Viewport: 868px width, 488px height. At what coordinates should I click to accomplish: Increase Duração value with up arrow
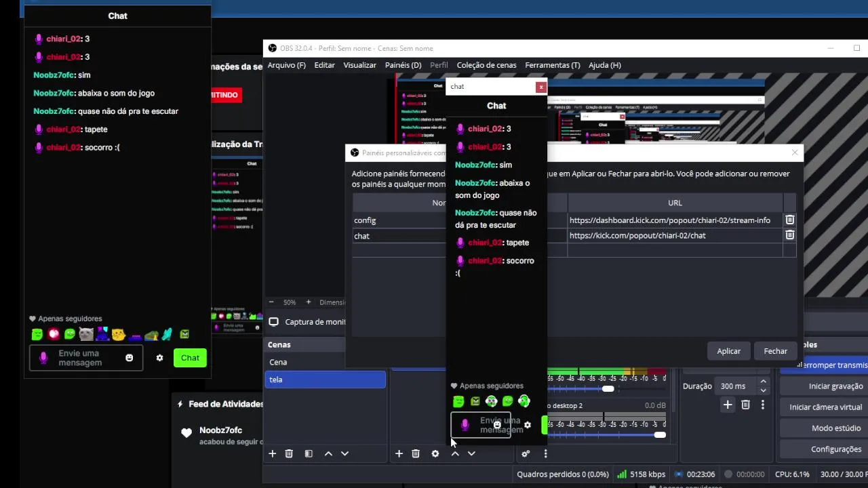click(764, 382)
